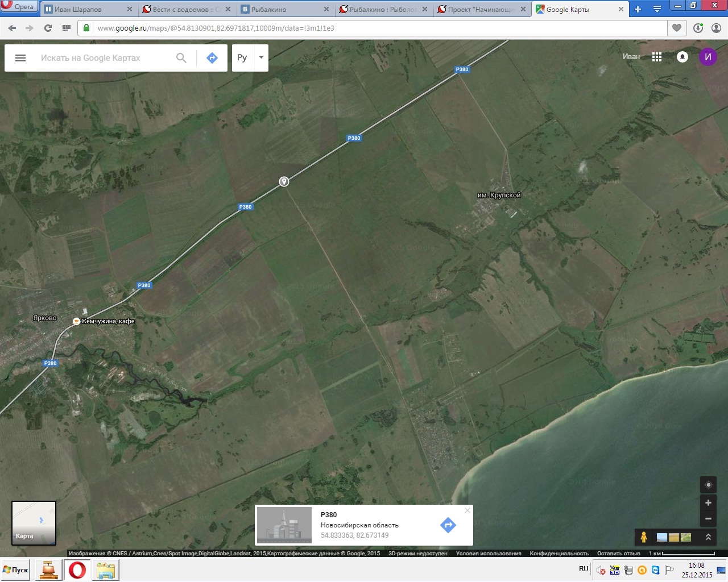This screenshot has width=728, height=582.
Task: Click the Street View pegman icon
Action: click(x=644, y=537)
